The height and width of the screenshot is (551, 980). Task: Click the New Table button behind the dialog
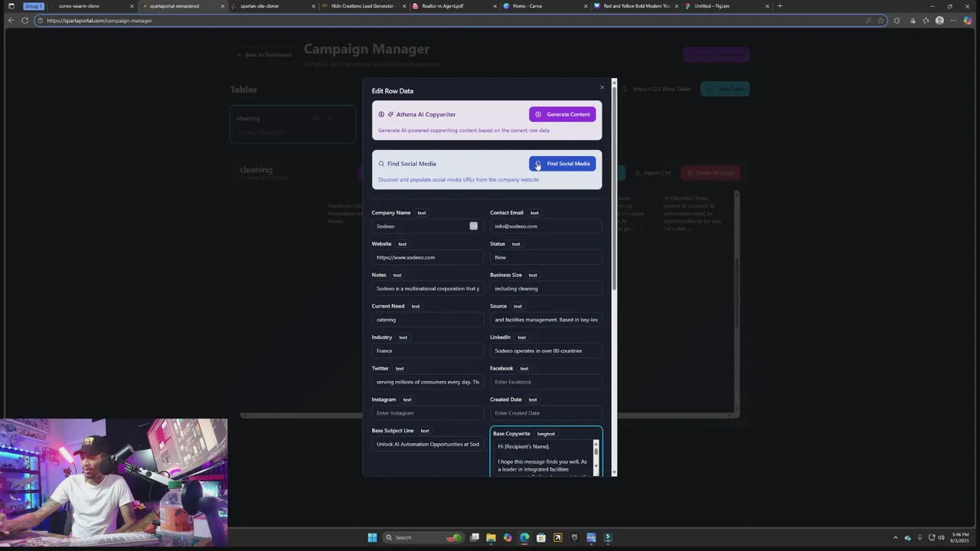pyautogui.click(x=724, y=89)
